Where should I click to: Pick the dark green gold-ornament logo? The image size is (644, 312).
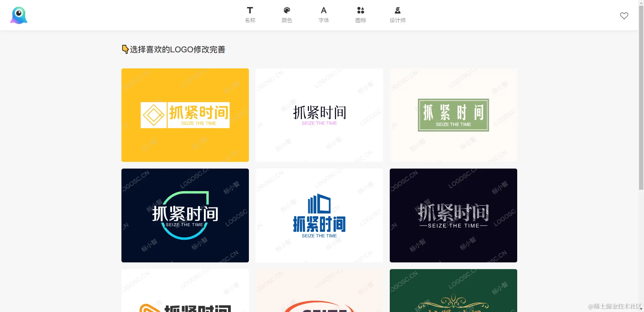tap(453, 291)
